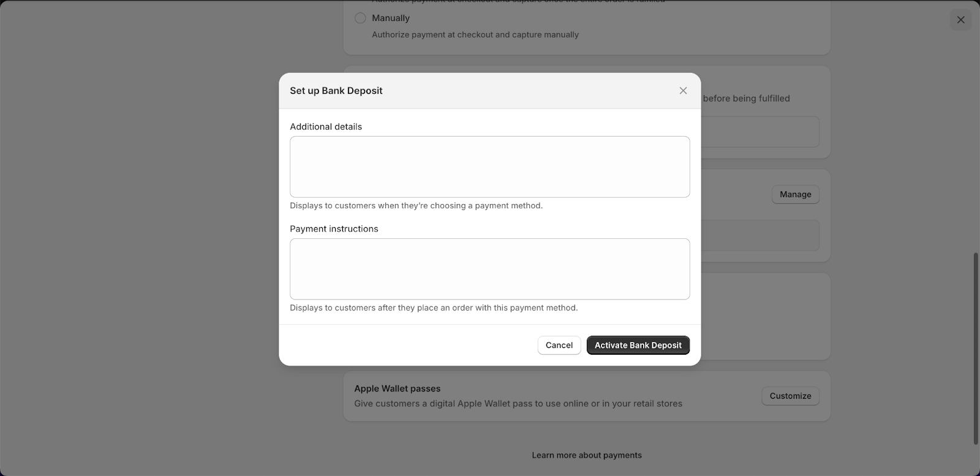Customize Apple Wallet passes
Screen dimensions: 980x476
pos(790,396)
